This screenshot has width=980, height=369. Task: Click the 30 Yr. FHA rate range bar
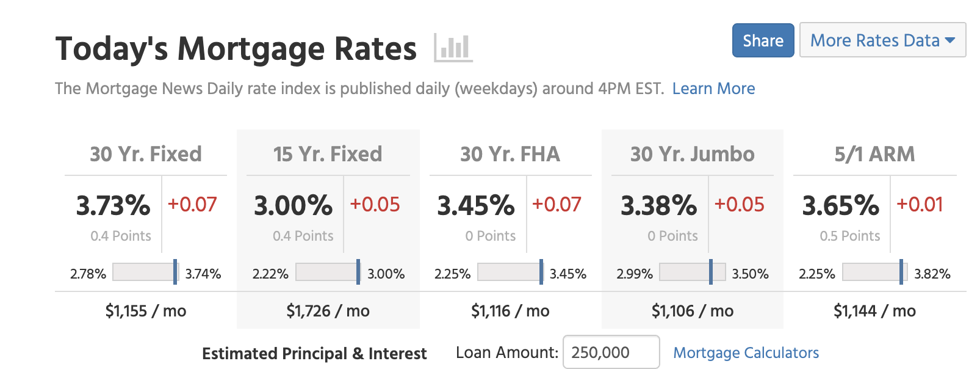pyautogui.click(x=510, y=272)
